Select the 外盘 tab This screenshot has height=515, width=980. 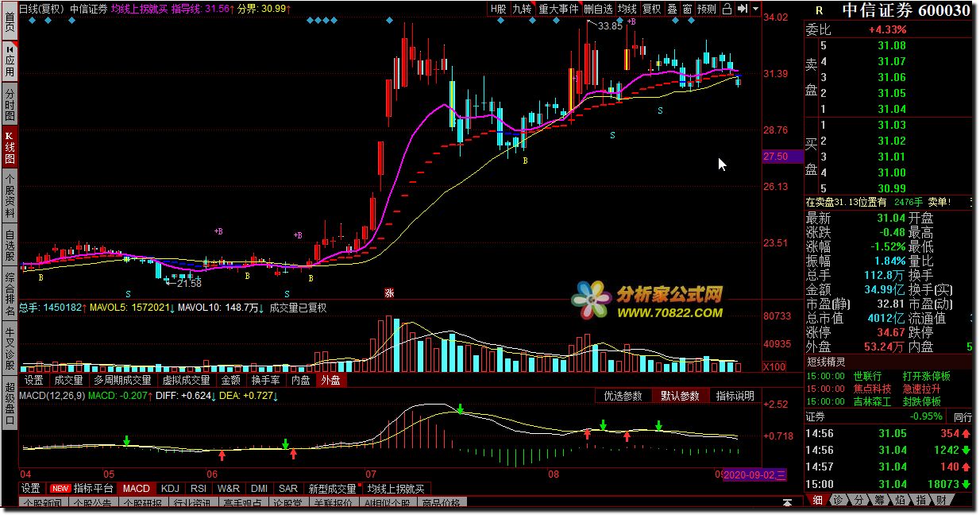(x=330, y=381)
